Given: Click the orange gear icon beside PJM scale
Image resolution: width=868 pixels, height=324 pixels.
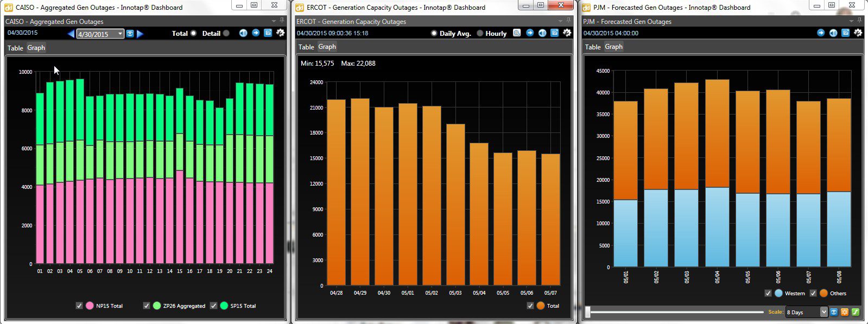Looking at the screenshot, I should point(845,312).
